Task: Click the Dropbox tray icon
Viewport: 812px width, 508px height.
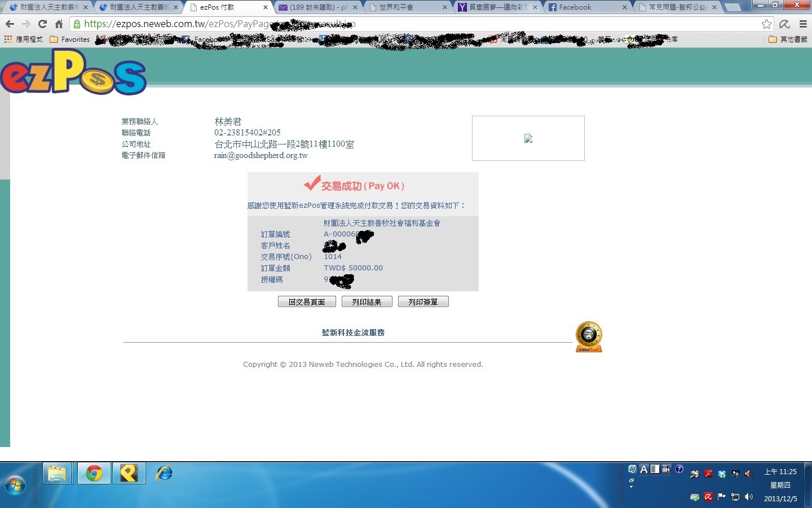Action: [x=722, y=474]
